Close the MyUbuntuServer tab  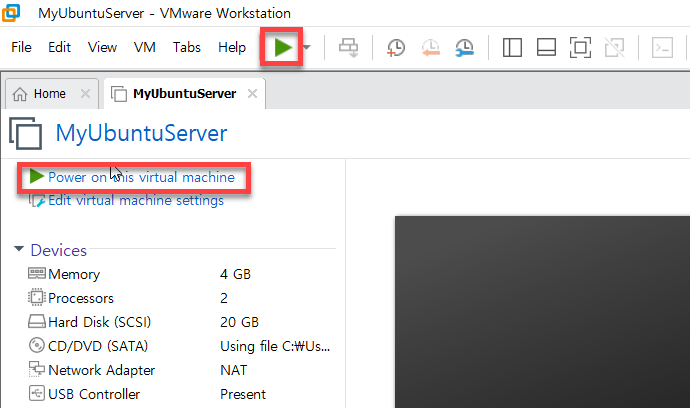coord(252,93)
